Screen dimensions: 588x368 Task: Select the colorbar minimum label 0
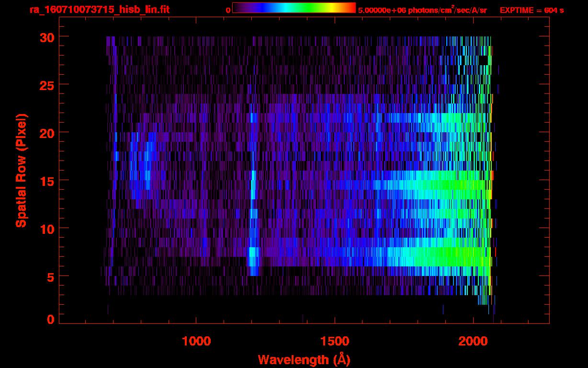[228, 10]
